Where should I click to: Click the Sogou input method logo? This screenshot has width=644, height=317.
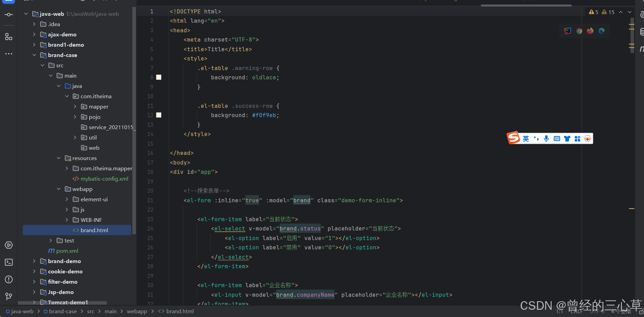pos(514,138)
